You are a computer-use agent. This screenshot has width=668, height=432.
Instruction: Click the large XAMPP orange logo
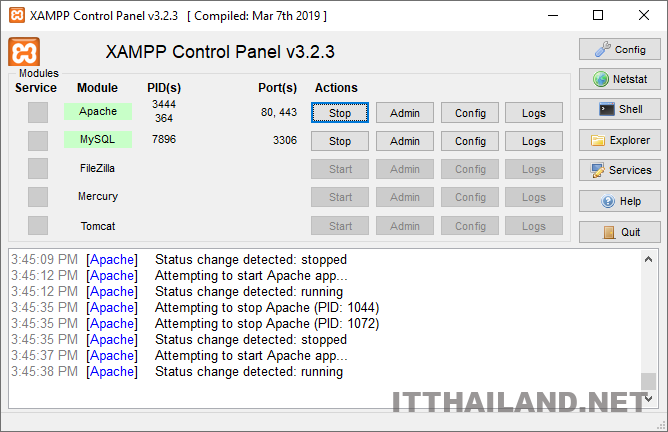tap(24, 52)
